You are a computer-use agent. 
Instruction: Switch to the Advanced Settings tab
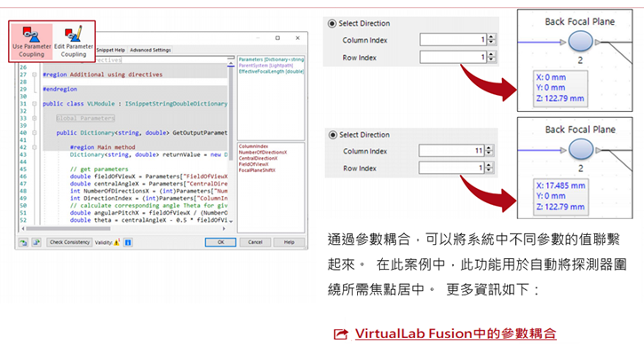[x=150, y=50]
